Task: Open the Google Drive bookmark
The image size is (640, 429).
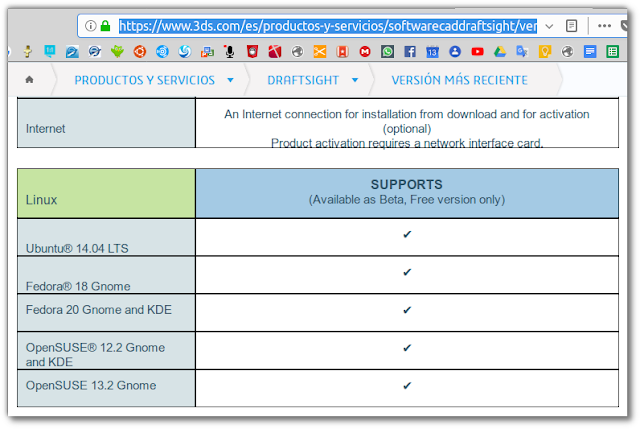Action: click(x=500, y=52)
